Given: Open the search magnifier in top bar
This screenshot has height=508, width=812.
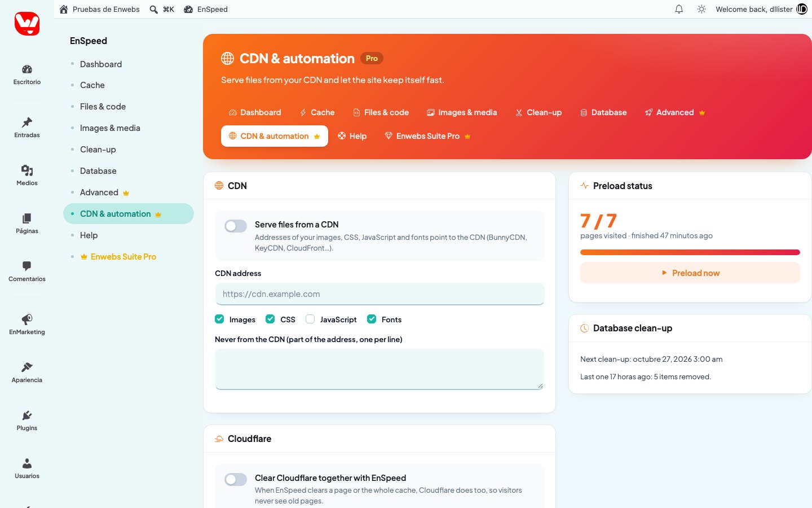Looking at the screenshot, I should (x=153, y=9).
